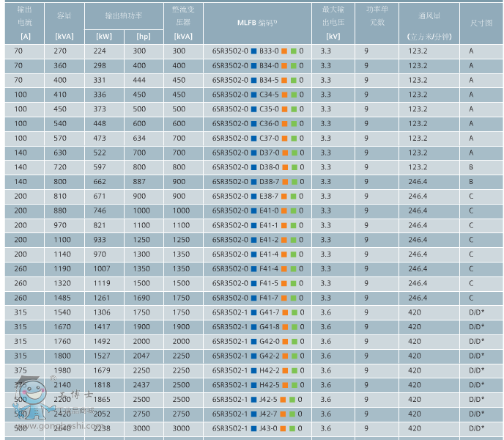The image size is (504, 440).
Task: Click the blue square in the B33-0 code
Action: click(253, 51)
